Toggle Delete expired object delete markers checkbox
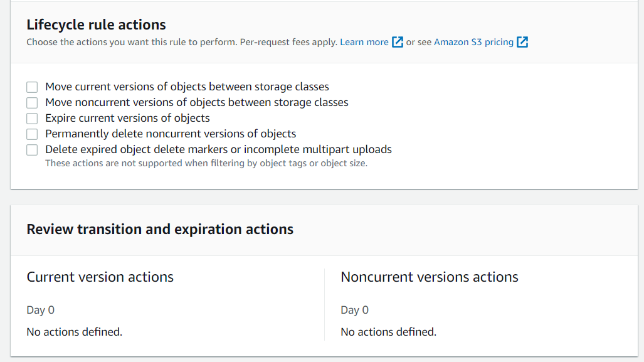The width and height of the screenshot is (644, 362). (x=32, y=149)
